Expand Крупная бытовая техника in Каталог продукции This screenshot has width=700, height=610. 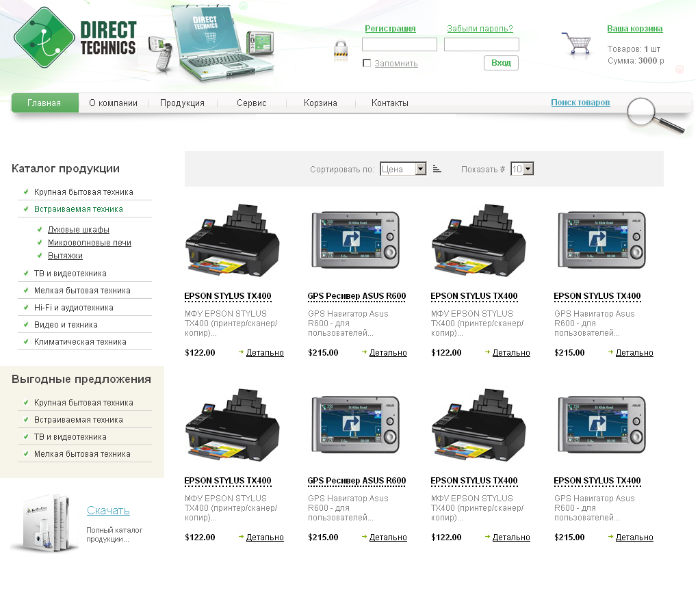(x=83, y=192)
